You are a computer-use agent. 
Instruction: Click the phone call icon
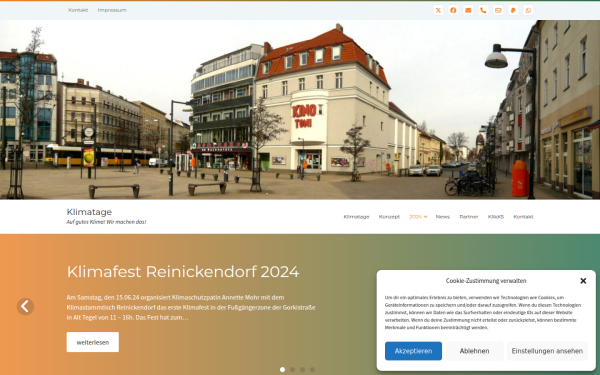coord(483,10)
